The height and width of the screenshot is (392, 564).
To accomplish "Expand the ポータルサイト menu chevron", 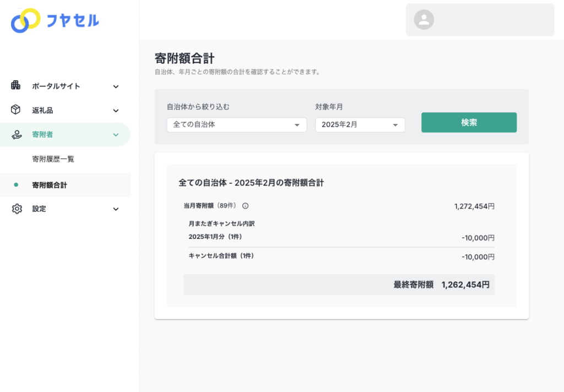I will pos(116,86).
